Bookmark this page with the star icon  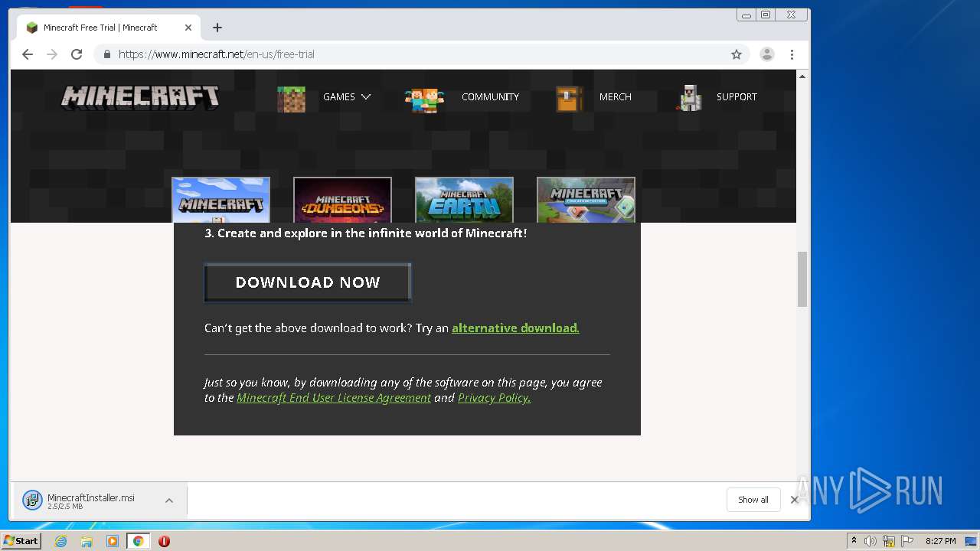(737, 54)
